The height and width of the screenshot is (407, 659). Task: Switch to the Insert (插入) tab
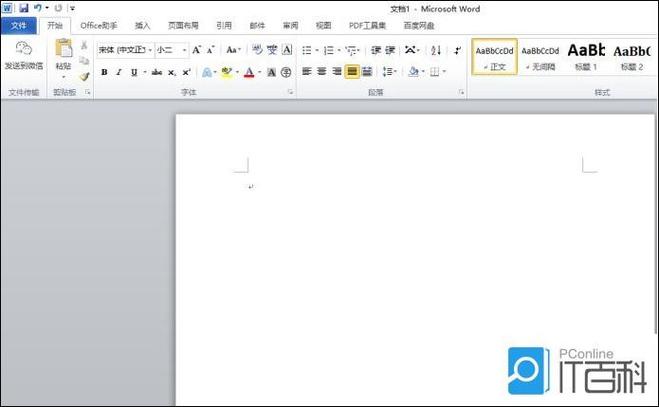(x=142, y=26)
